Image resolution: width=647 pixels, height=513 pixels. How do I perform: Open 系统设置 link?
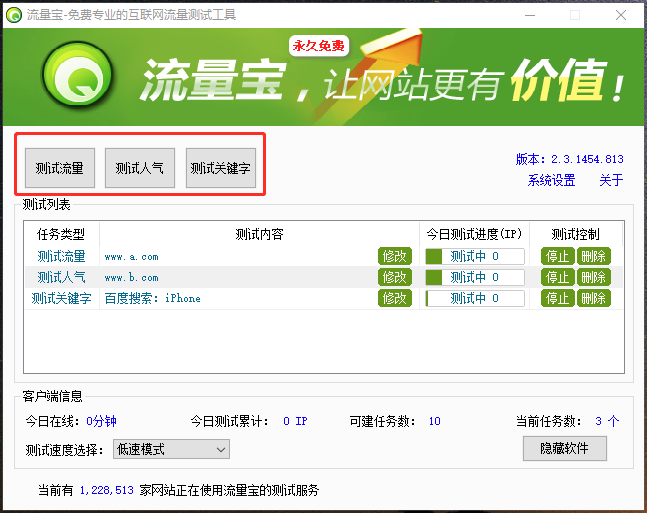(x=551, y=180)
